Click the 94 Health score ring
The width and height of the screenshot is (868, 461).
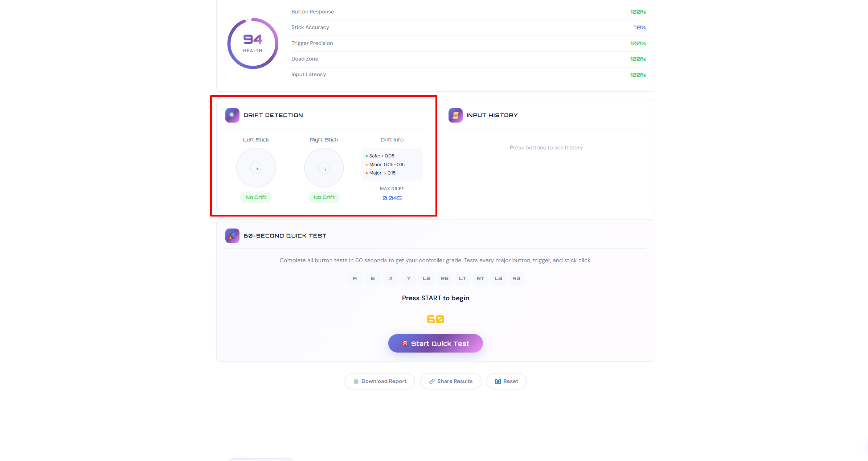click(253, 44)
